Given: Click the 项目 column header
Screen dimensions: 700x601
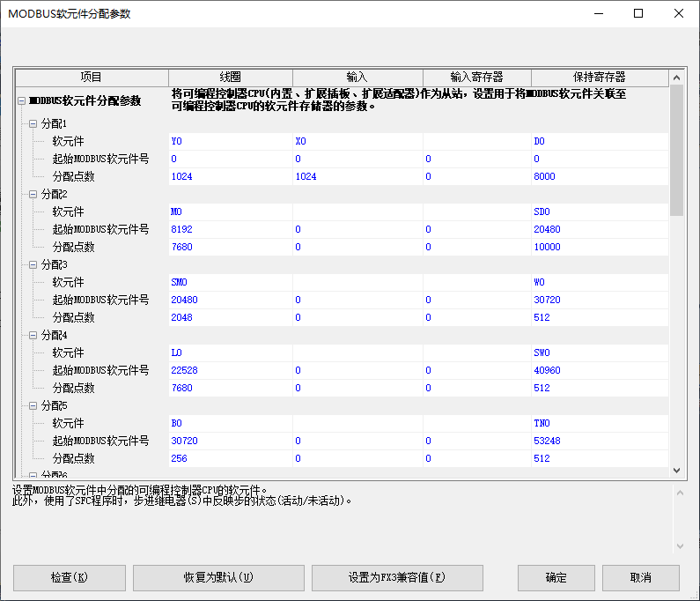Looking at the screenshot, I should [x=92, y=78].
